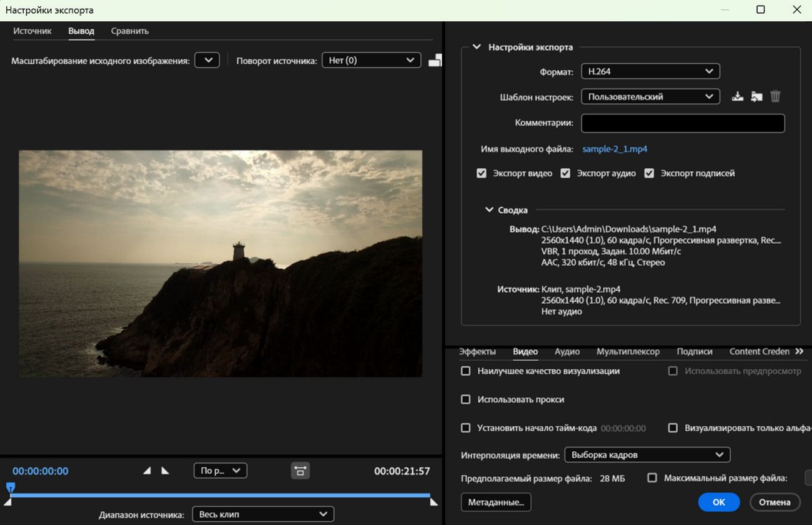Click the save preset icon
Image resolution: width=812 pixels, height=525 pixels.
click(738, 97)
